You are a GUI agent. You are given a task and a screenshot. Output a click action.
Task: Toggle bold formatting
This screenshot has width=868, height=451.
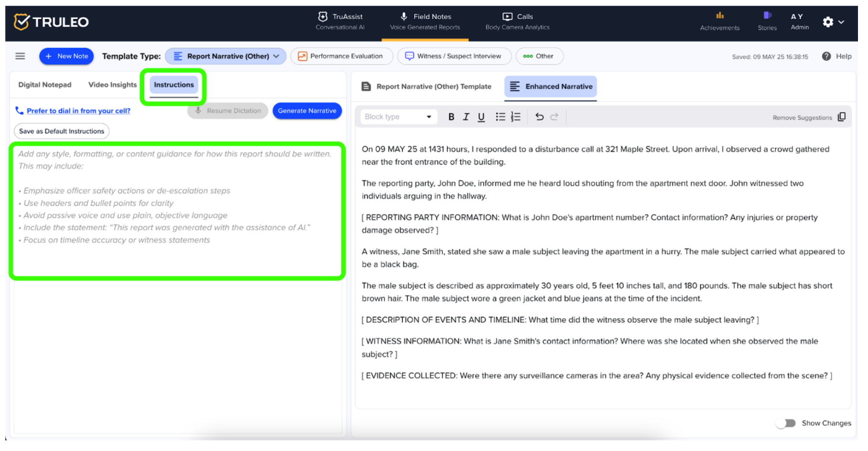(451, 117)
